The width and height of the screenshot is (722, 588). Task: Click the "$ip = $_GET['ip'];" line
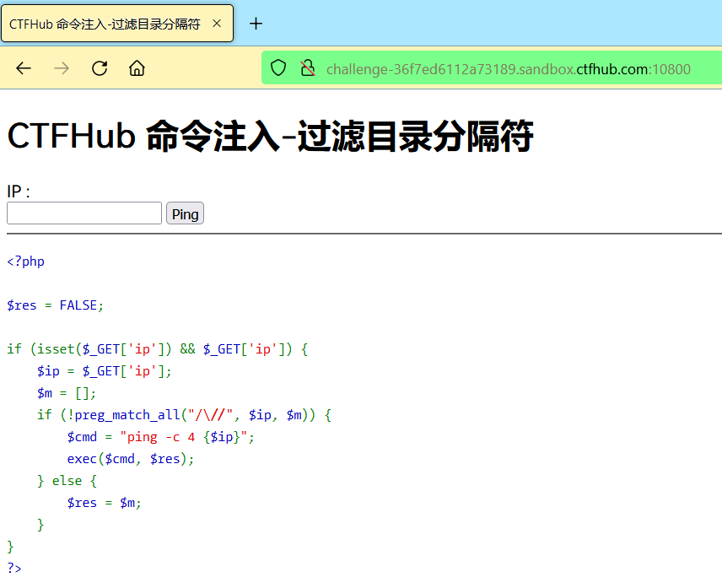tap(104, 371)
